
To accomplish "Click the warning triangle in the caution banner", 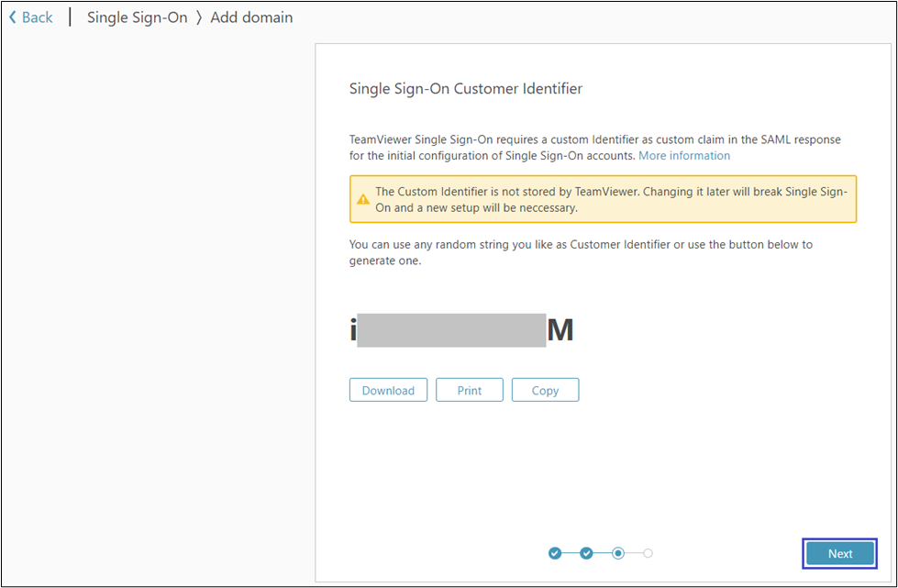I will 362,198.
